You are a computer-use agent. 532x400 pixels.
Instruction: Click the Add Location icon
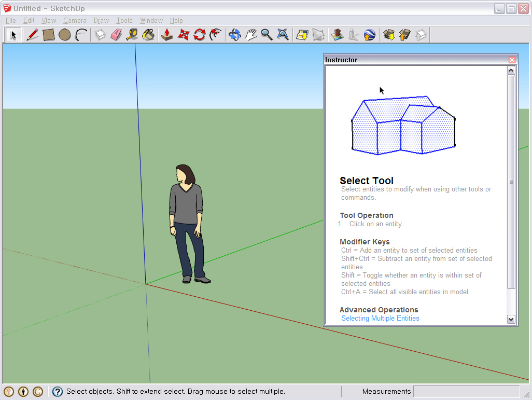(x=302, y=35)
